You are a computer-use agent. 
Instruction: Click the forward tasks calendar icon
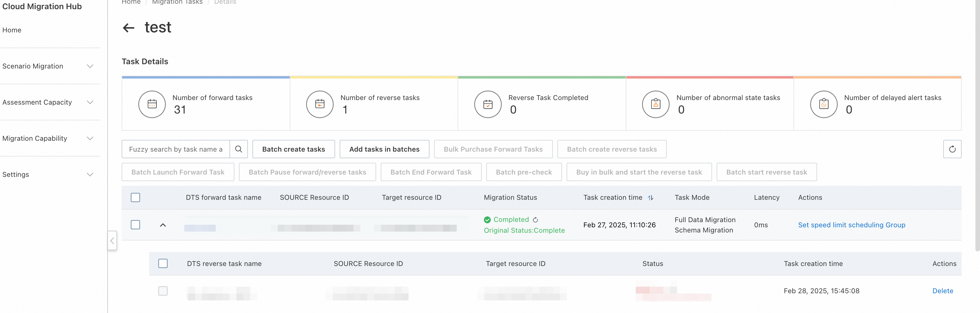152,104
